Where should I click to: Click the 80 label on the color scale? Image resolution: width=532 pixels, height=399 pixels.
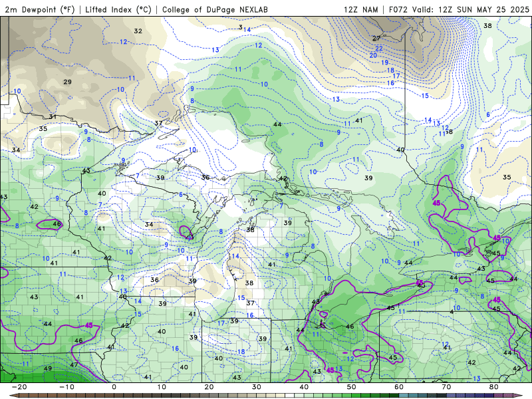(494, 387)
